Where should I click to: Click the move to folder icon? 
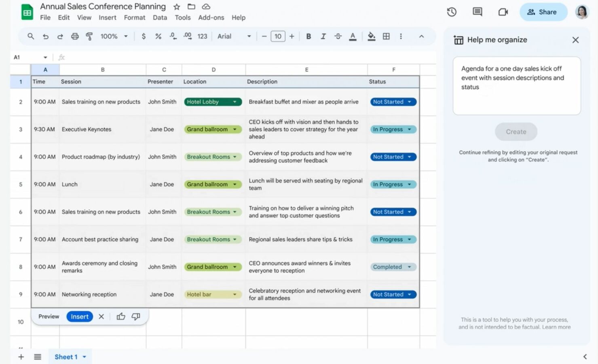[x=191, y=6]
